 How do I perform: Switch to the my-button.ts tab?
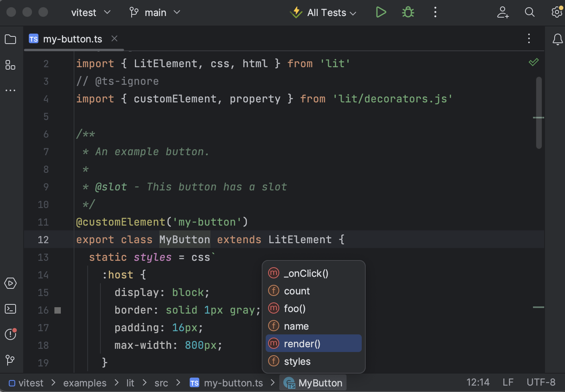click(72, 39)
